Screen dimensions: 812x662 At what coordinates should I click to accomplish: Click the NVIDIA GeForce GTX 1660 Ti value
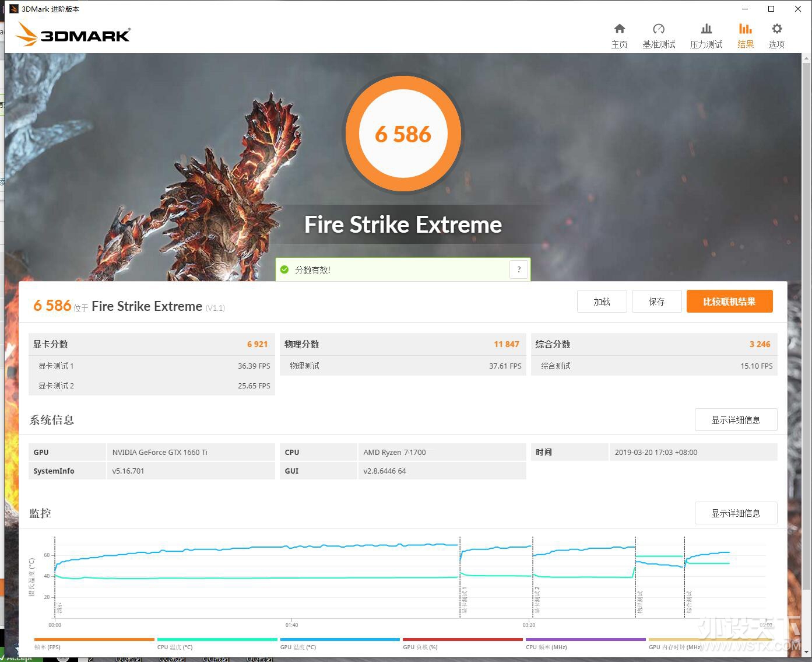[x=160, y=452]
